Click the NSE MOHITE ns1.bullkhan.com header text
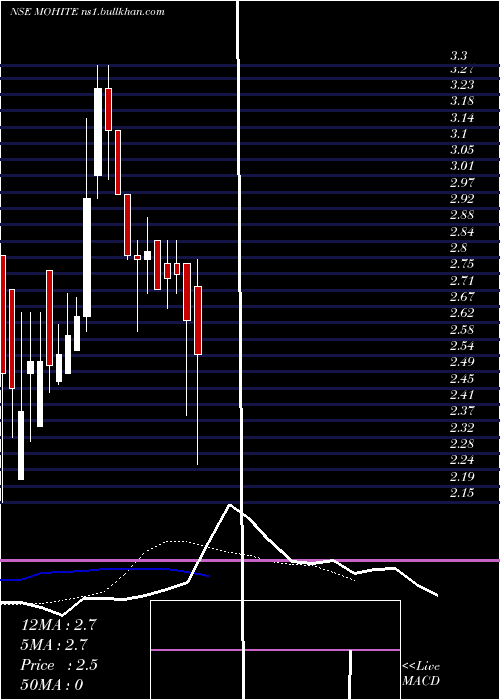The image size is (500, 700). [88, 12]
